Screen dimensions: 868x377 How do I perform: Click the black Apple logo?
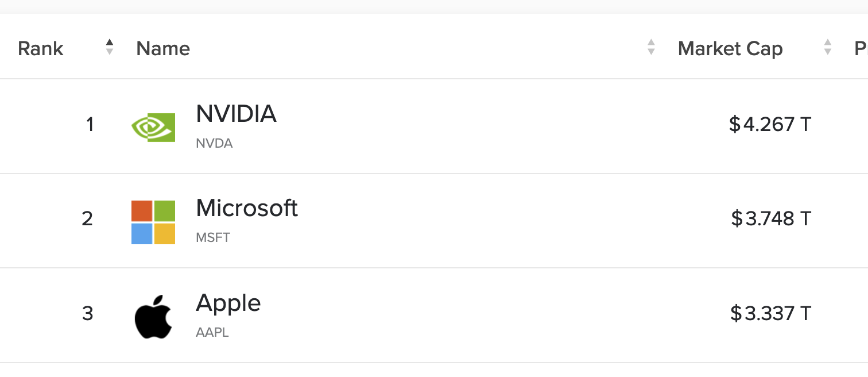(153, 317)
